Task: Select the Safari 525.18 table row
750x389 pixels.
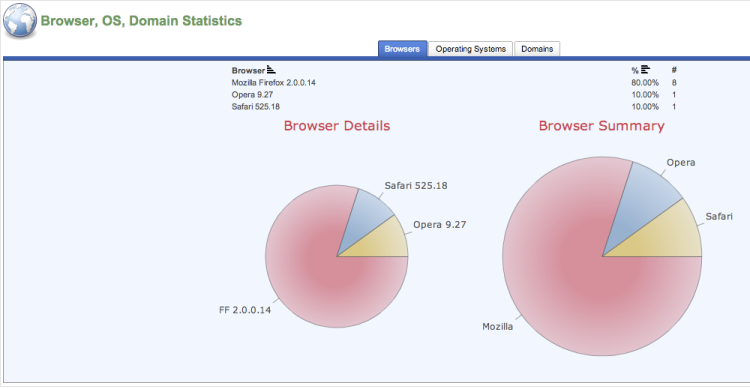Action: click(454, 107)
